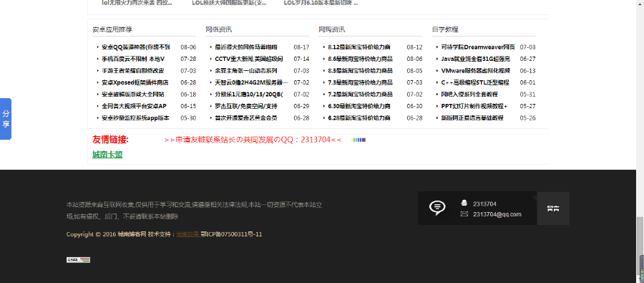The width and height of the screenshot is (644, 283).
Task: Open the 手机百度云不限制 article
Action: [133, 59]
